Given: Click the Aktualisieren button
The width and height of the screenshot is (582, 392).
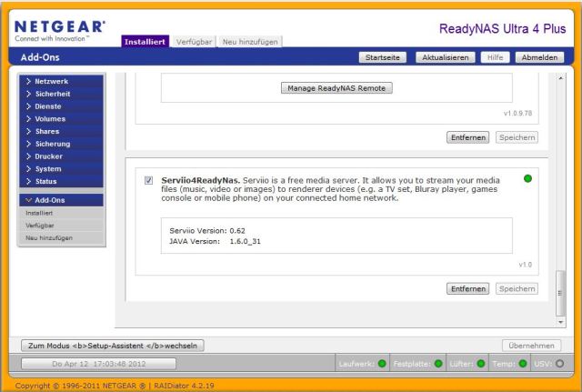Looking at the screenshot, I should click(x=445, y=57).
